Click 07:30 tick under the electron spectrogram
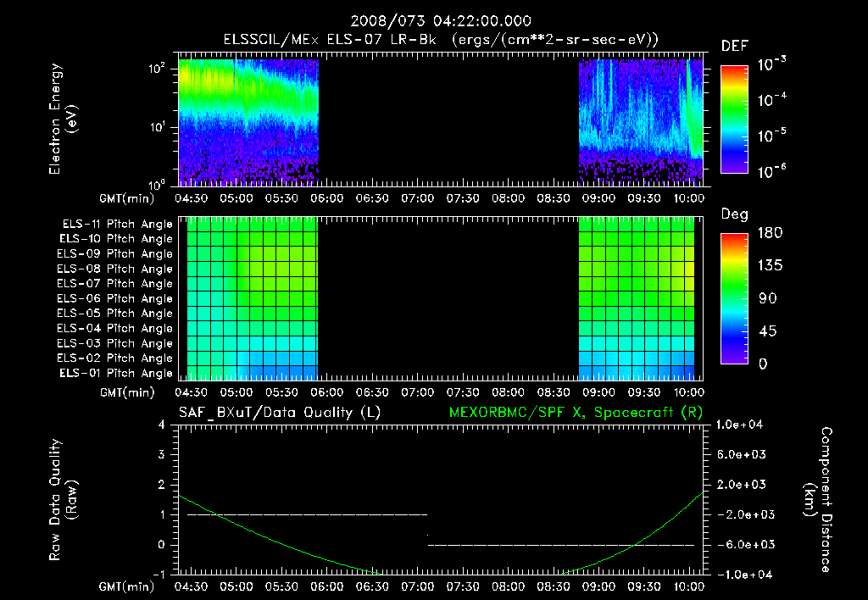The image size is (868, 600). (x=463, y=198)
